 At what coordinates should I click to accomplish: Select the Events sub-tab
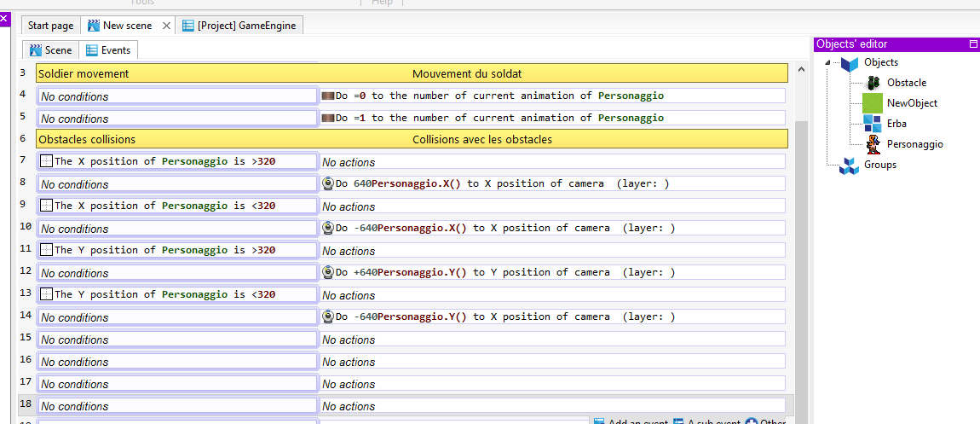(x=108, y=50)
